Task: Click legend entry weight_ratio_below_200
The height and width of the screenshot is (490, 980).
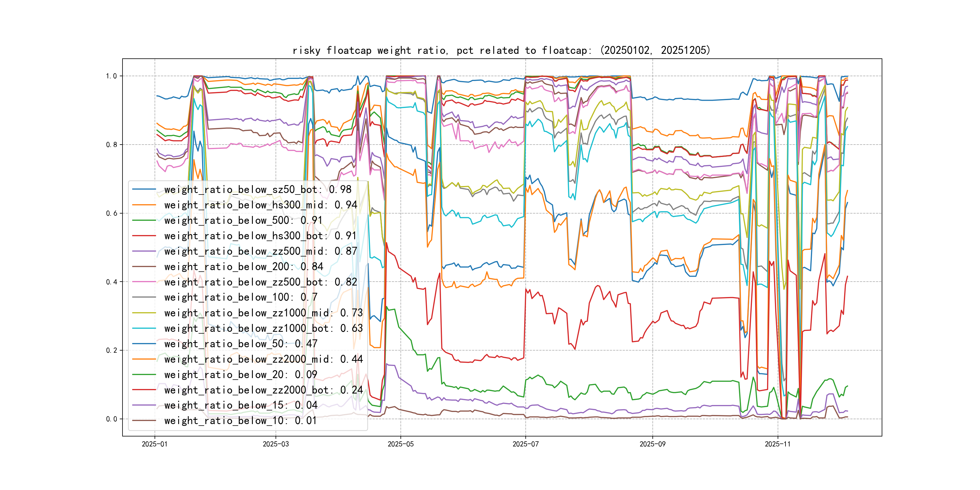Action: click(243, 267)
